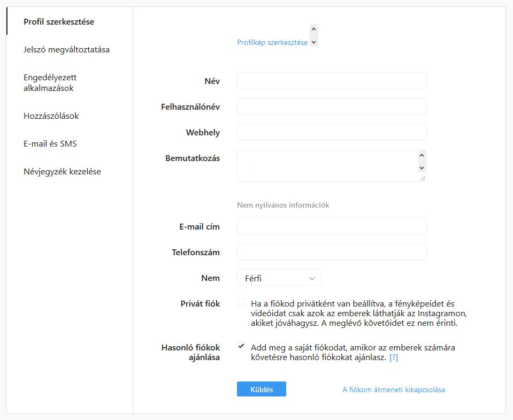Click into the E-mail cím field
This screenshot has width=513, height=420.
coord(332,226)
